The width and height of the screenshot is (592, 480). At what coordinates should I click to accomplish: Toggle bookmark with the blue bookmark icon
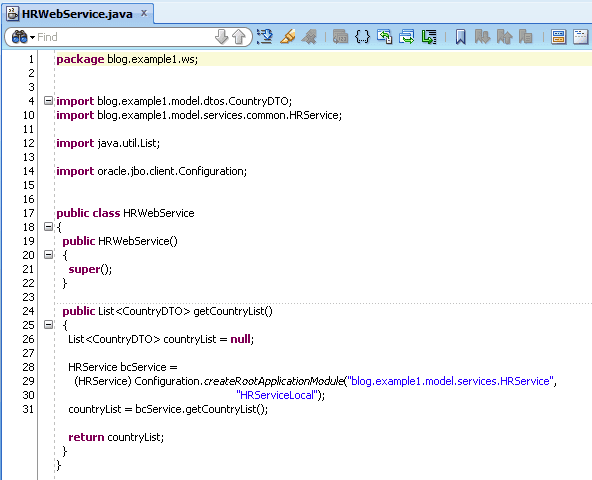point(460,37)
